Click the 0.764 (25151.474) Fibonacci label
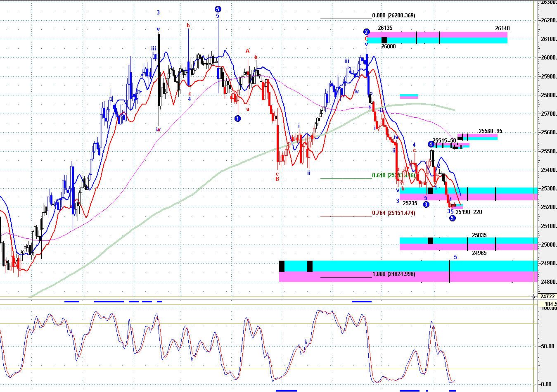557x392 pixels. [393, 213]
